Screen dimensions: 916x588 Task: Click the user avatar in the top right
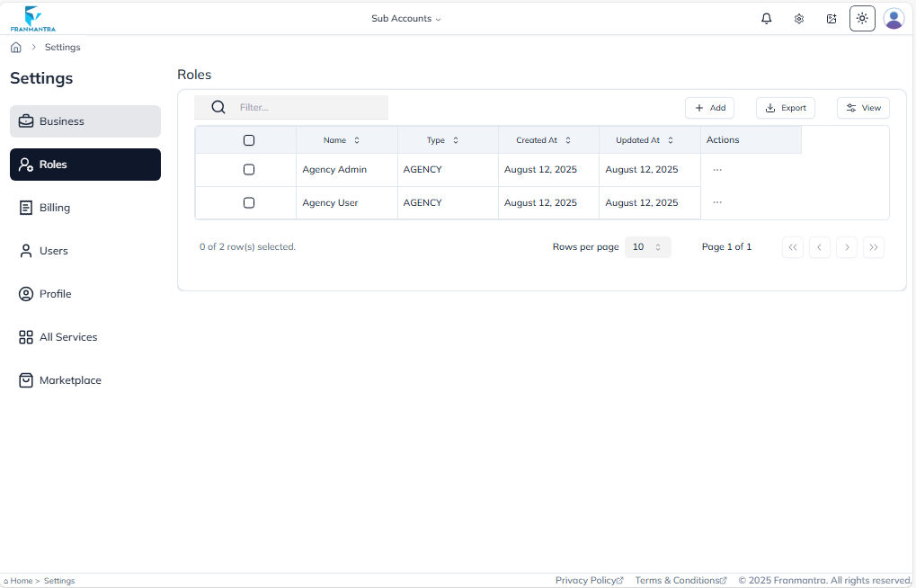click(894, 18)
